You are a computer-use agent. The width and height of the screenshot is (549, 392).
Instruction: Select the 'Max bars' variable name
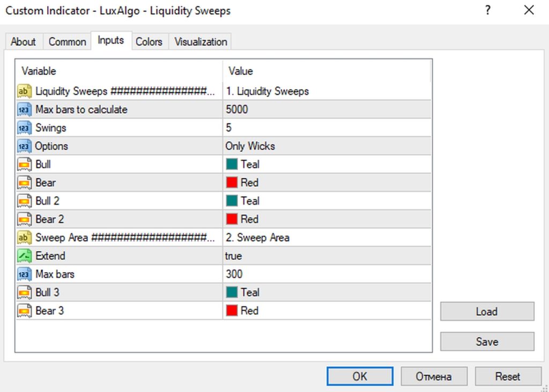pos(55,274)
